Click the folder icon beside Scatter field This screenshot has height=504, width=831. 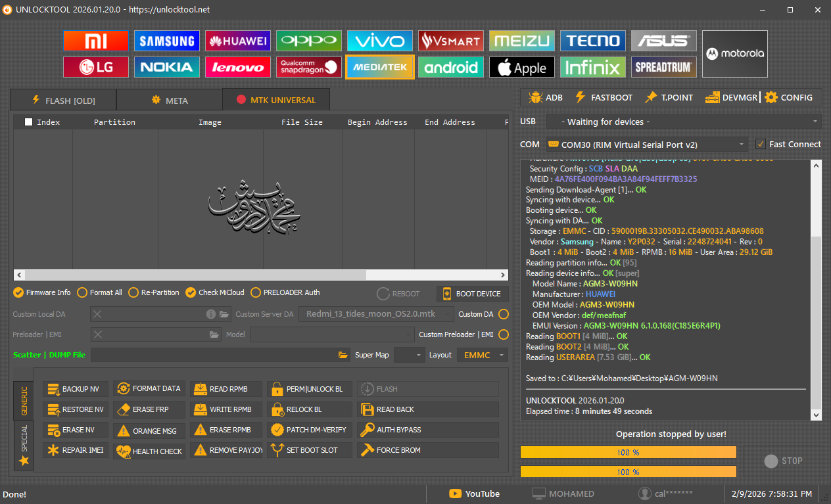point(343,355)
